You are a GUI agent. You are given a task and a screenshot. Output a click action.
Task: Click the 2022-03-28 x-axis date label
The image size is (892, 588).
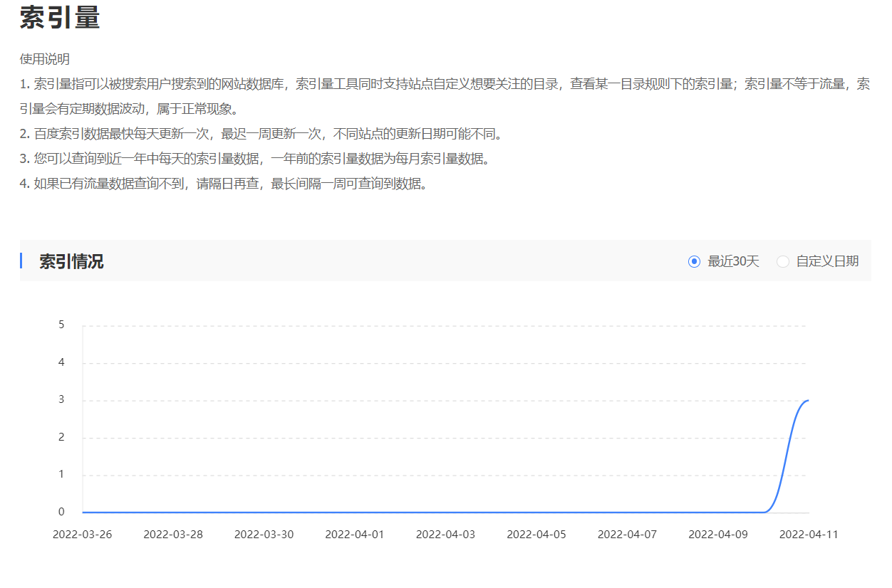[x=173, y=535]
